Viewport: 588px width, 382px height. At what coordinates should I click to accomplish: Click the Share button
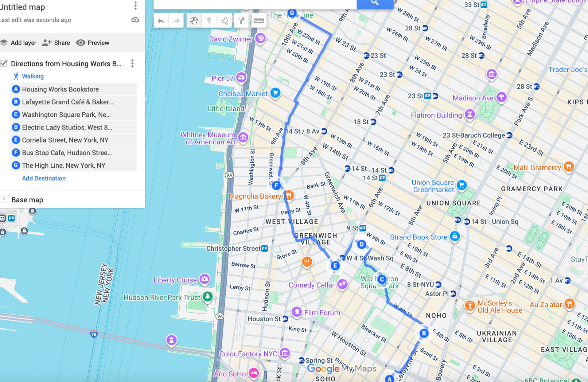point(56,43)
